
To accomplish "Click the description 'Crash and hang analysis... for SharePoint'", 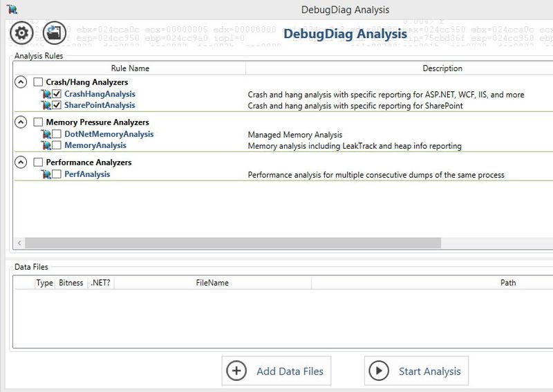I will pos(355,106).
